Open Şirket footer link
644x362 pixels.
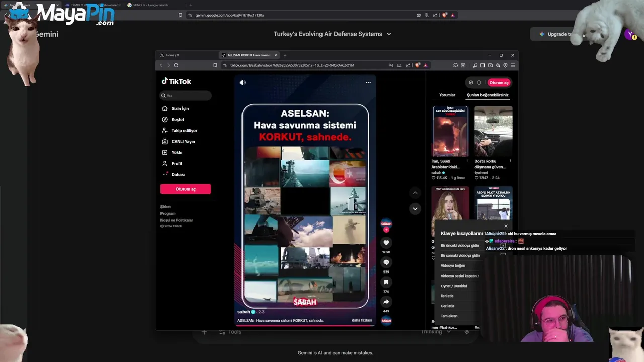(x=166, y=207)
